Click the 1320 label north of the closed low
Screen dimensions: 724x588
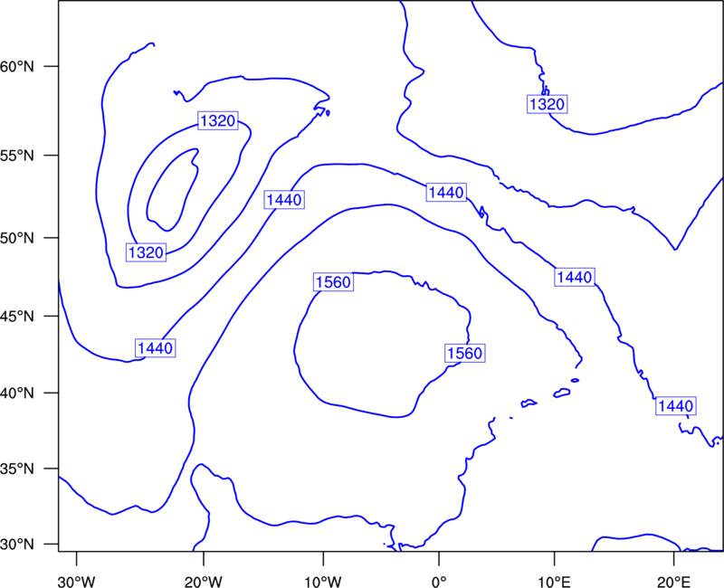pyautogui.click(x=218, y=121)
